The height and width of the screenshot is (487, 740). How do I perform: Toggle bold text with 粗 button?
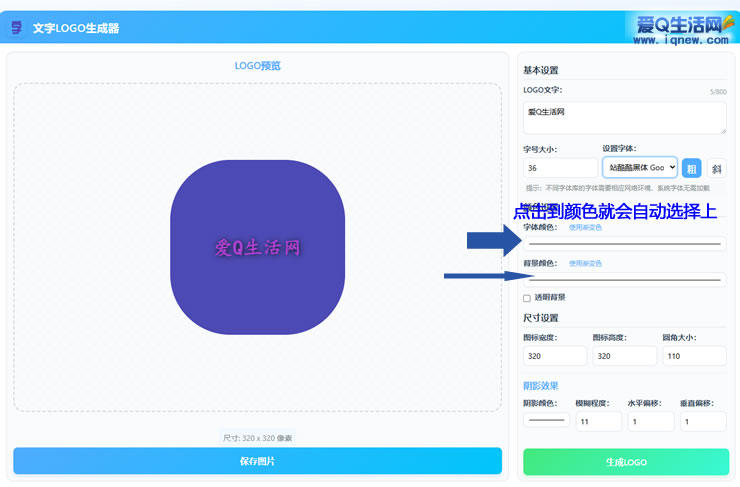tap(691, 168)
